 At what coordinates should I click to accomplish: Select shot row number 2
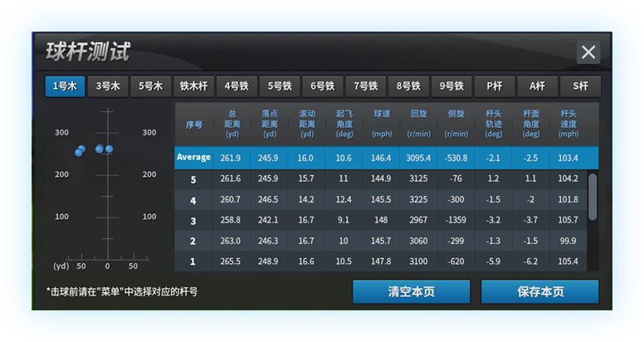(x=193, y=242)
